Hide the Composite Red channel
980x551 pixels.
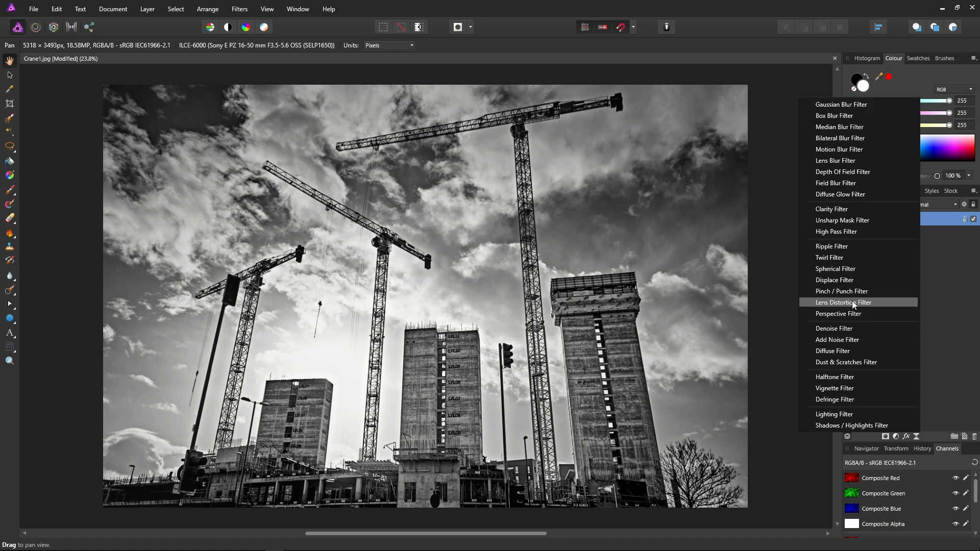pos(955,478)
